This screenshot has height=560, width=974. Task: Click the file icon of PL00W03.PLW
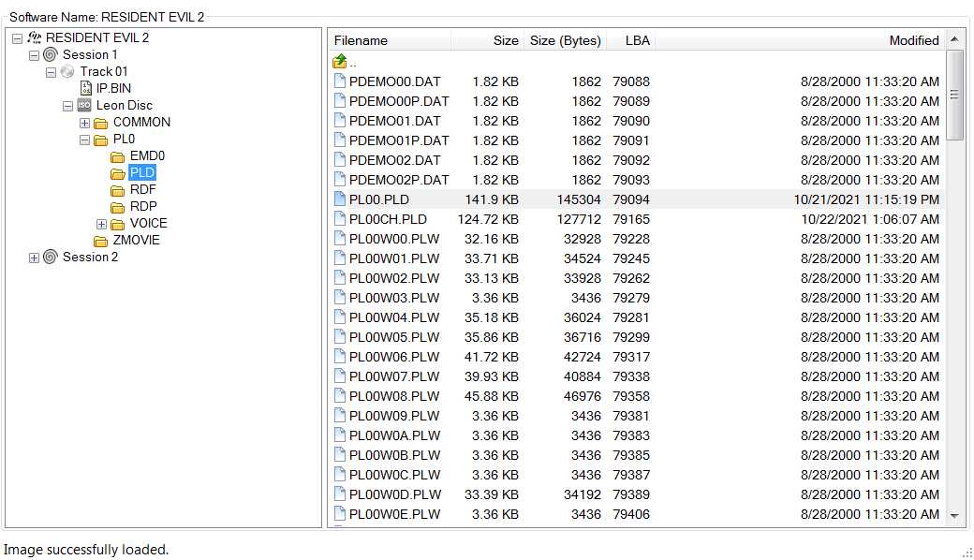pos(340,297)
